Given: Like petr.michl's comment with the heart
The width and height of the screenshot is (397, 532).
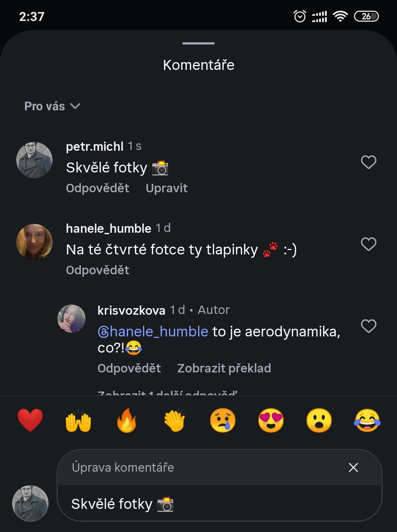Looking at the screenshot, I should tap(368, 162).
